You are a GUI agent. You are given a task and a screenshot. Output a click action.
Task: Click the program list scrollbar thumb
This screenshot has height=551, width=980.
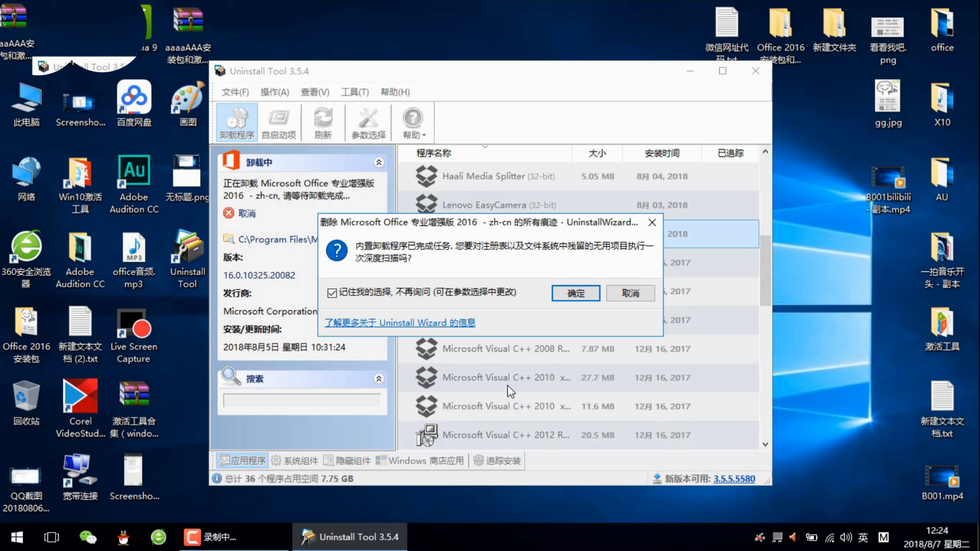765,271
